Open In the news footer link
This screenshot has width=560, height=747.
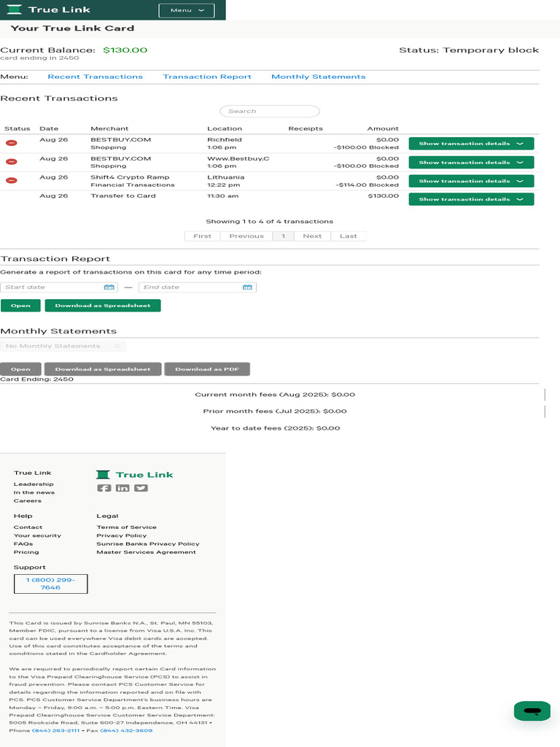[34, 492]
